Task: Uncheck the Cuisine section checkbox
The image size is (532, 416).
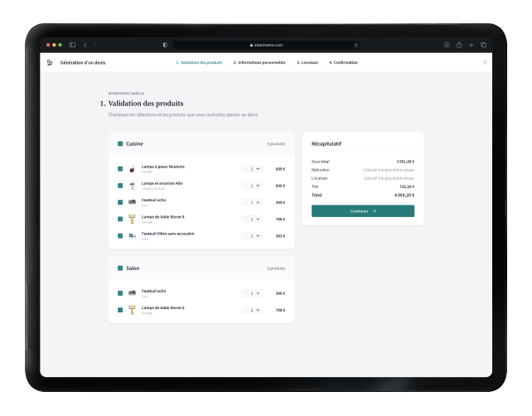Action: pos(120,143)
